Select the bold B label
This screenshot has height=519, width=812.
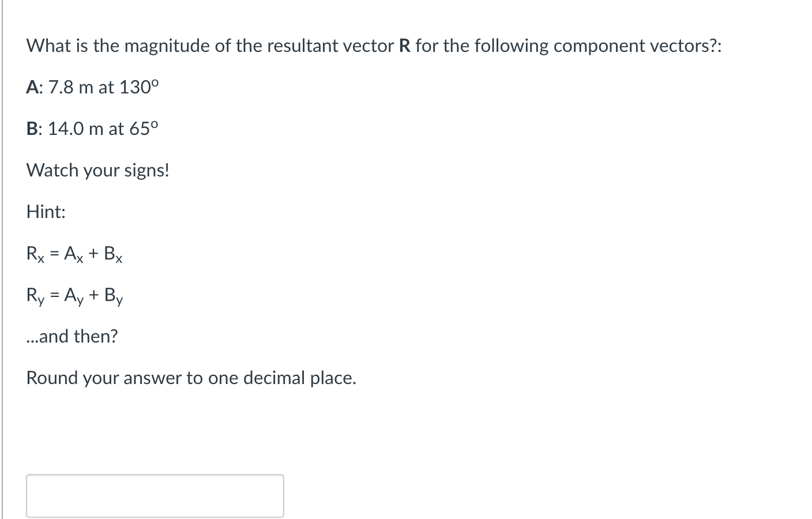click(33, 129)
